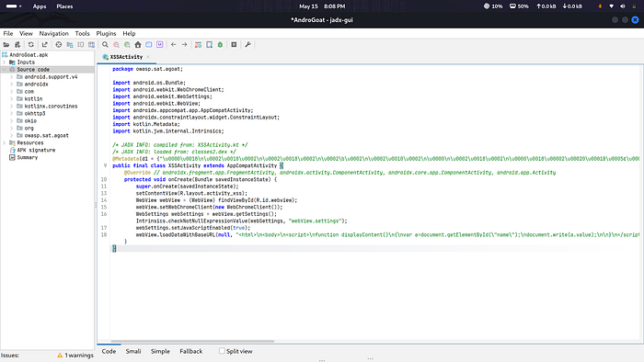Switch to the Code view tab
Screen dimensions: 644x362
(109, 351)
